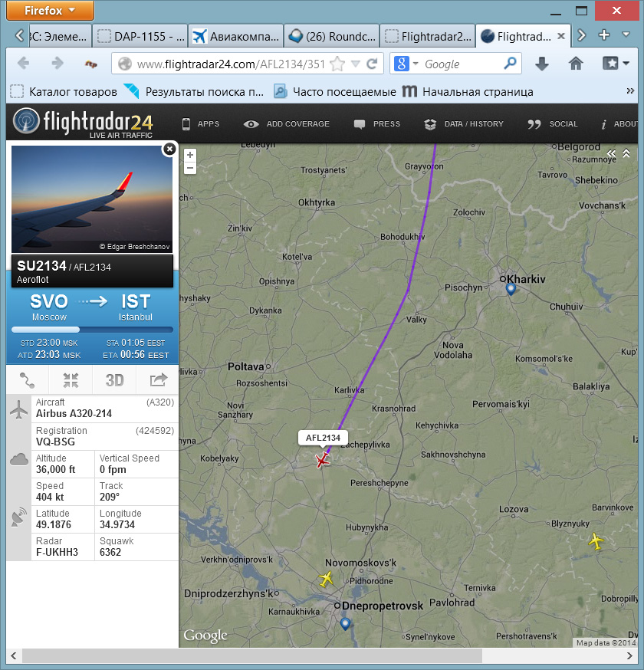Collapse map panel with double up chevron
The width and height of the screenshot is (644, 670).
tap(626, 153)
